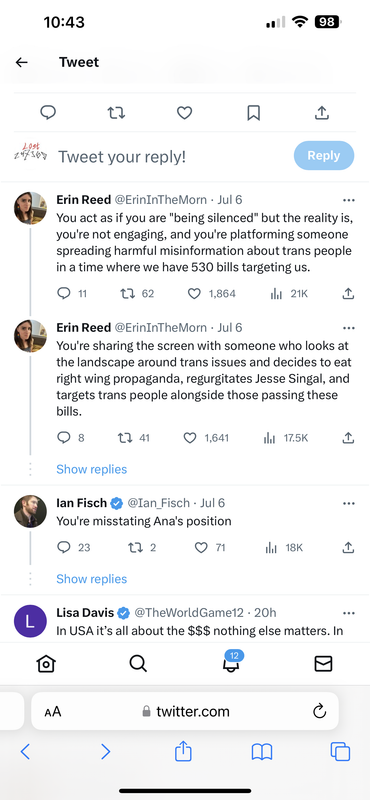Image resolution: width=370 pixels, height=800 pixels.
Task: Like the 530 bills reply with 1,864 likes
Action: click(x=194, y=293)
